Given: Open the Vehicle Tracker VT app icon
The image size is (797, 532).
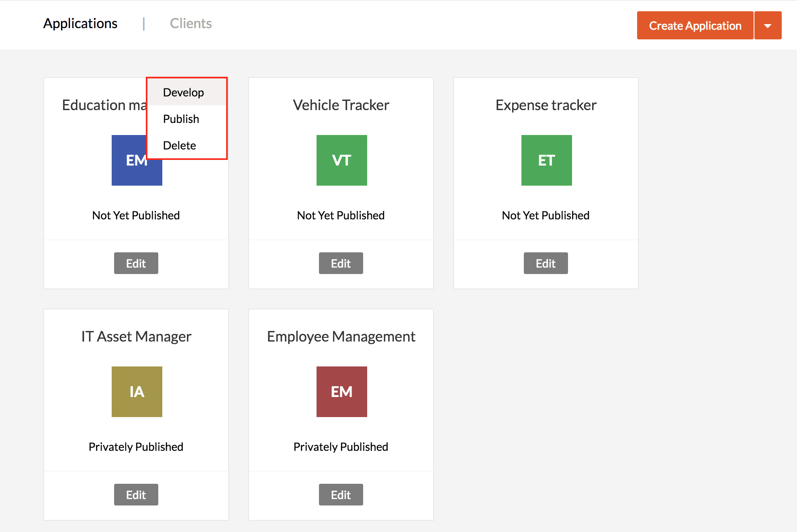Looking at the screenshot, I should tap(341, 160).
